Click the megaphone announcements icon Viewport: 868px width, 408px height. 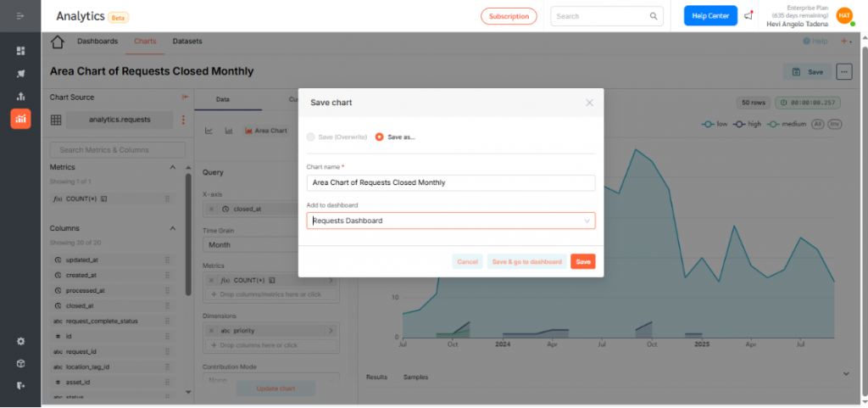[x=748, y=16]
